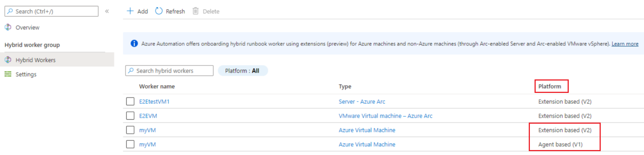The width and height of the screenshot is (644, 155).
Task: Click the Hybrid Workers sidebar icon
Action: point(8,60)
